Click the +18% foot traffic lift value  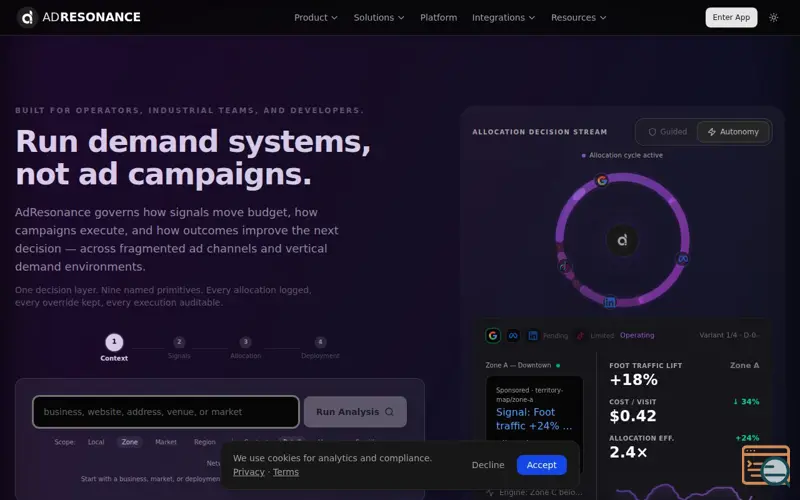click(633, 380)
